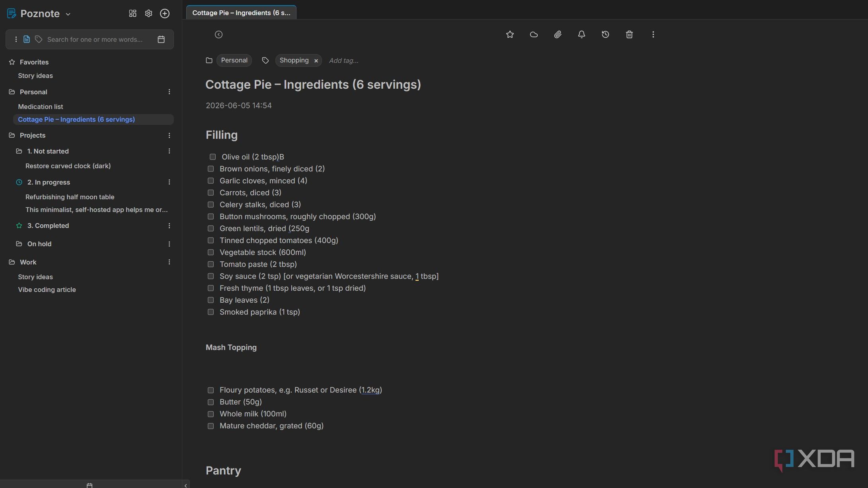868x488 pixels.
Task: Open attachments with the paperclip icon
Action: 558,35
